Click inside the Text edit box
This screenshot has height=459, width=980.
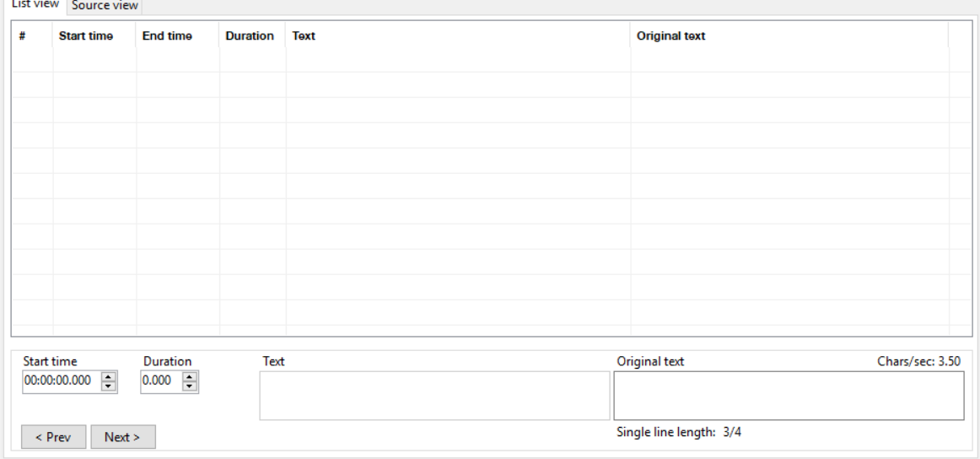pyautogui.click(x=433, y=396)
